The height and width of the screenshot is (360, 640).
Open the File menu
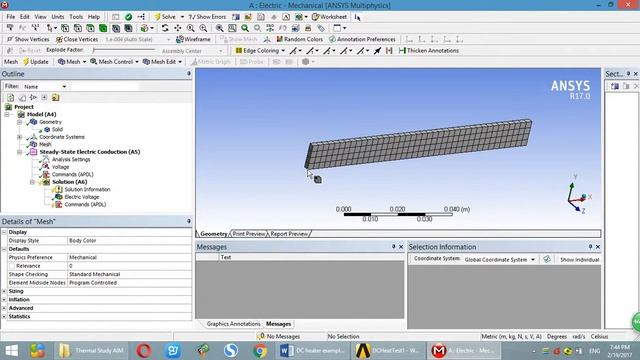click(x=11, y=17)
